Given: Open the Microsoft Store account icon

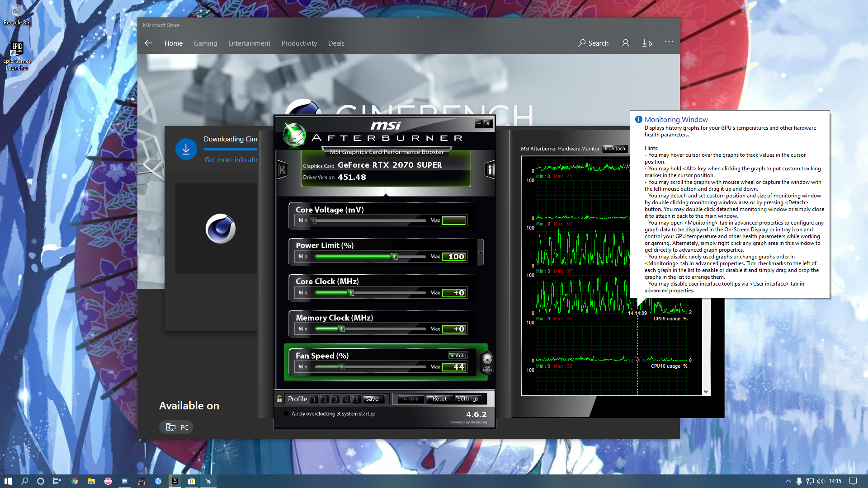Looking at the screenshot, I should [x=626, y=43].
